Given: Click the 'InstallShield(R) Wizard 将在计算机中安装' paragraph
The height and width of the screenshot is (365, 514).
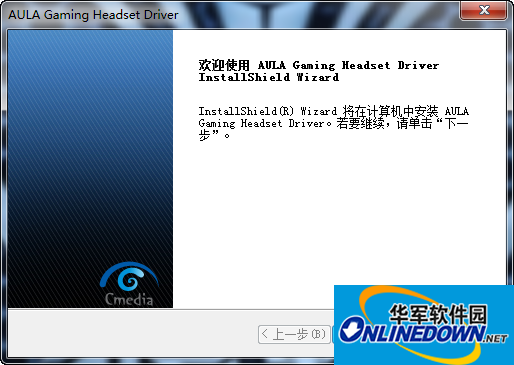Looking at the screenshot, I should coord(334,123).
